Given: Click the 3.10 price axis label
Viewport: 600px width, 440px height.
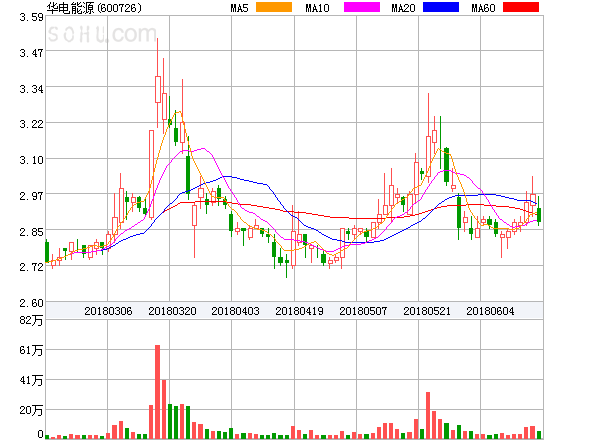Looking at the screenshot, I should (31, 160).
